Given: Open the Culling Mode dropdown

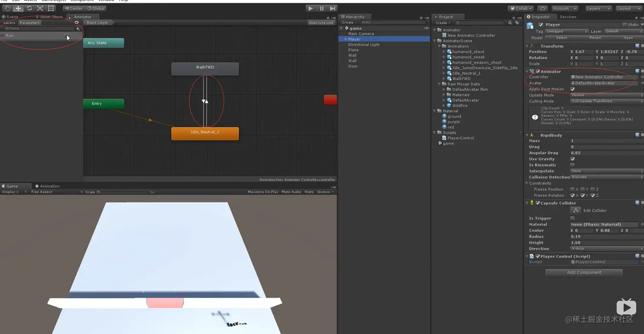Looking at the screenshot, I should pos(607,101).
